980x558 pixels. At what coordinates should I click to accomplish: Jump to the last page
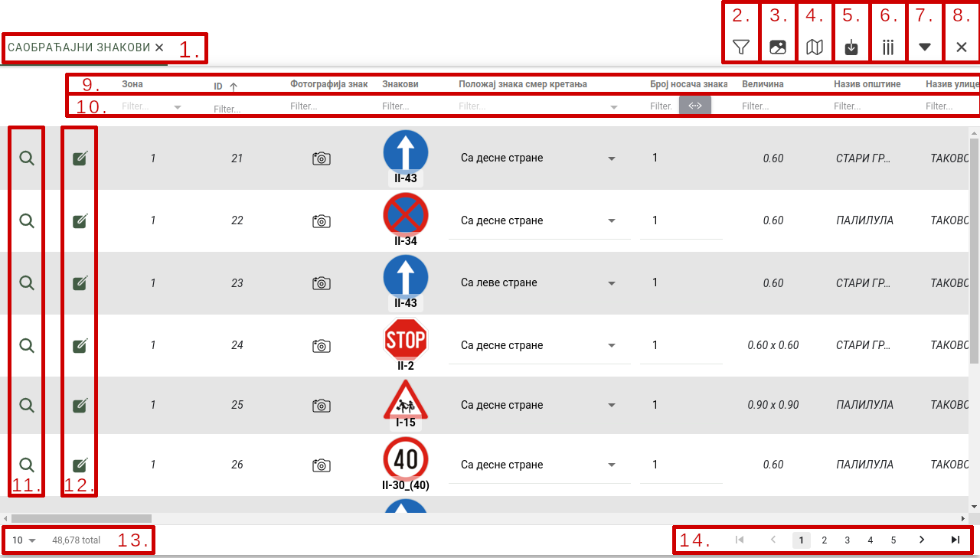point(955,540)
